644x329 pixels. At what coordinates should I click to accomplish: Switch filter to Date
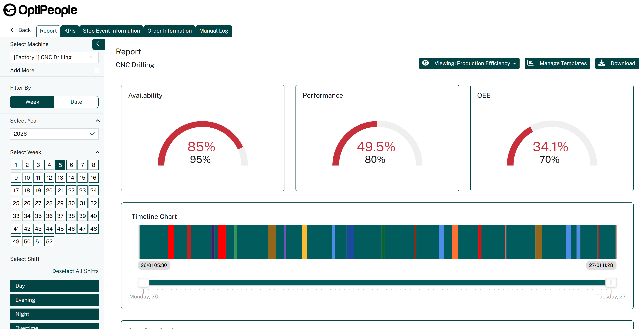76,102
